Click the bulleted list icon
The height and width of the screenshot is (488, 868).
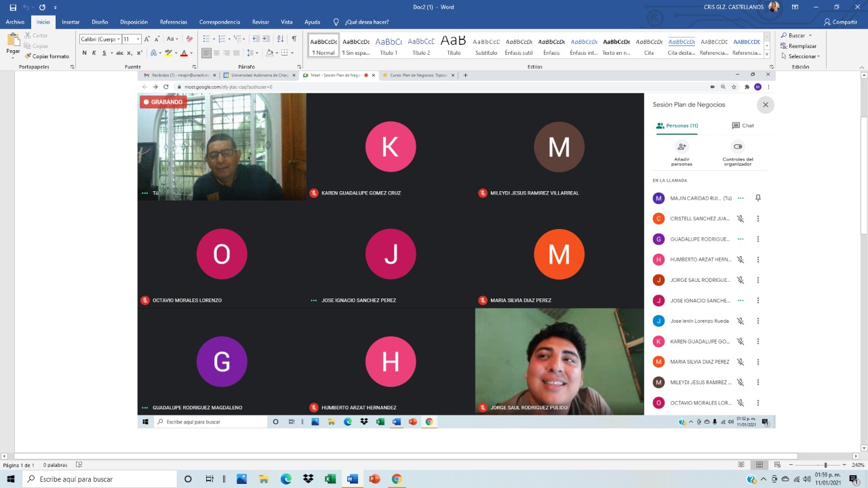click(x=208, y=39)
